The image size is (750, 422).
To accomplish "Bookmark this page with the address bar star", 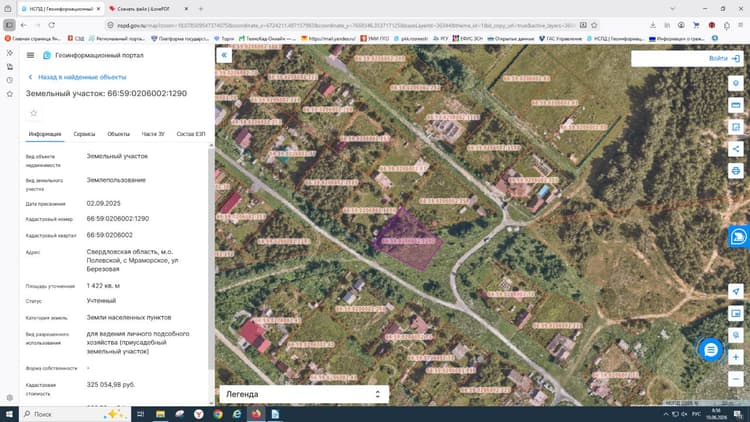I will (594, 25).
